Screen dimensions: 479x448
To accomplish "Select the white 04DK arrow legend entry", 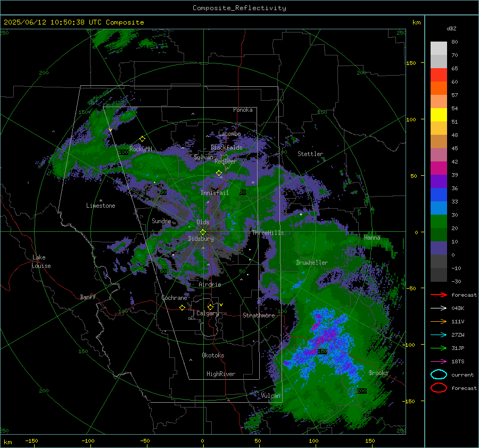I will (x=439, y=308).
